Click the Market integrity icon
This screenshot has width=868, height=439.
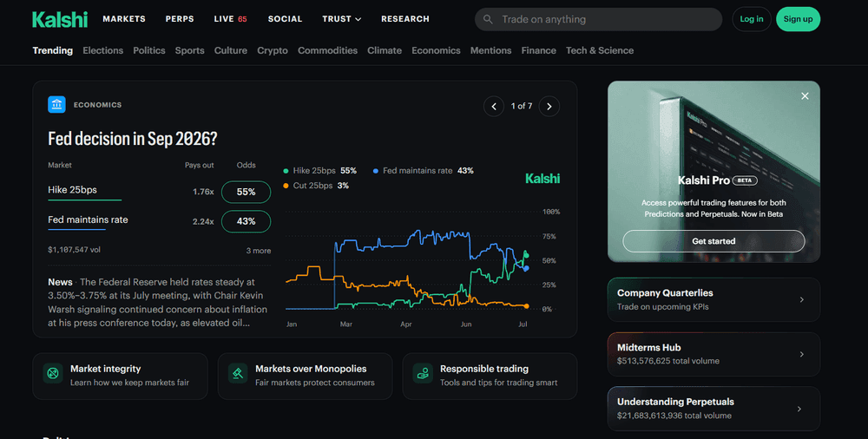[53, 373]
